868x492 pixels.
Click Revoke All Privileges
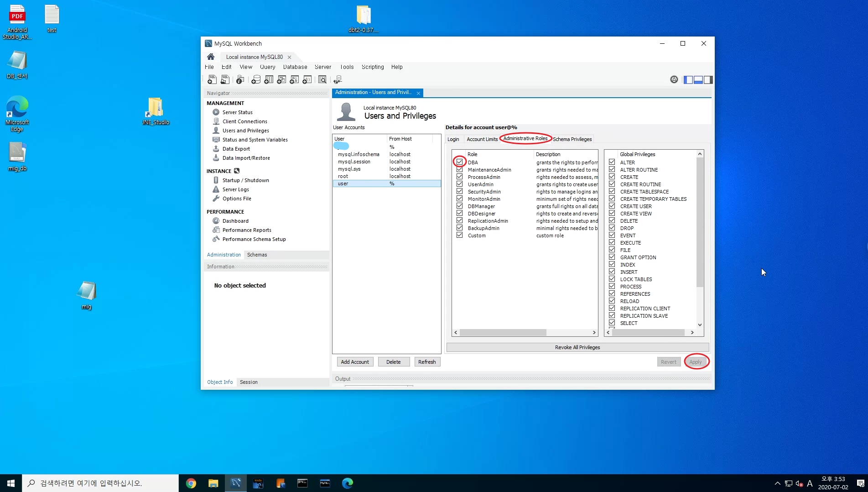[x=577, y=347]
